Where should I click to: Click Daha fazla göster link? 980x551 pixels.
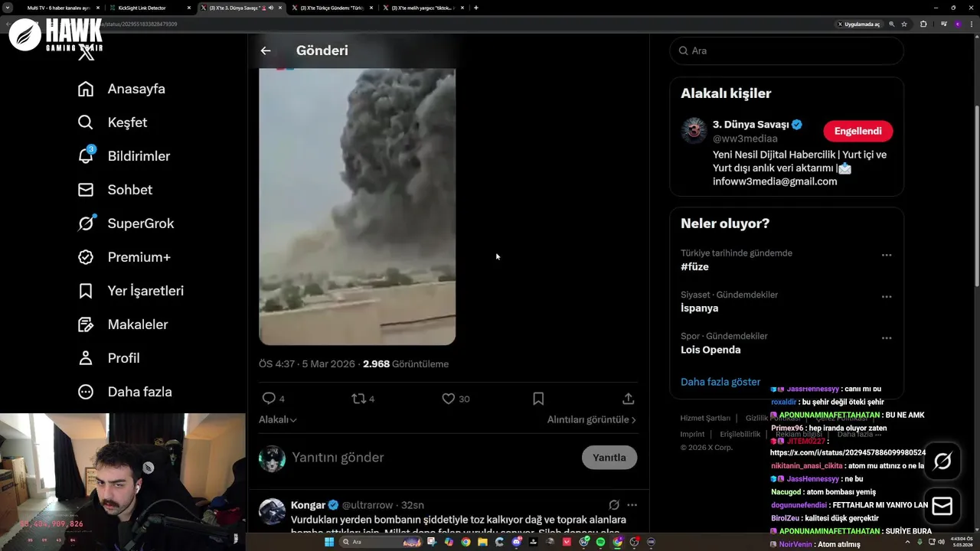(x=720, y=382)
